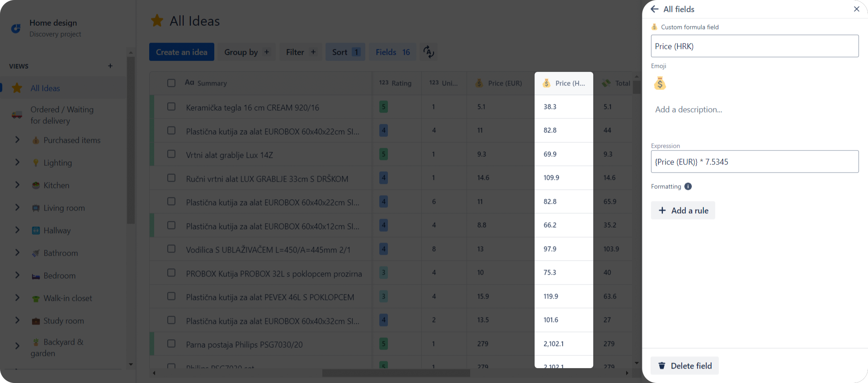Check the Parna postaja Philips row checkbox

(171, 344)
